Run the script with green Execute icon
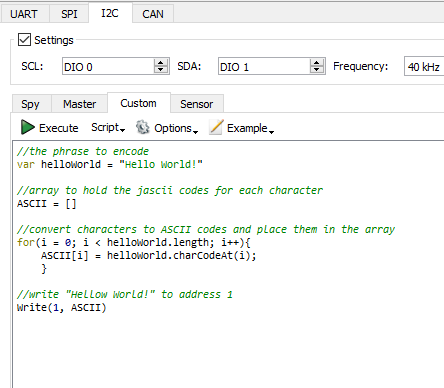This screenshot has height=388, width=444. [x=28, y=127]
